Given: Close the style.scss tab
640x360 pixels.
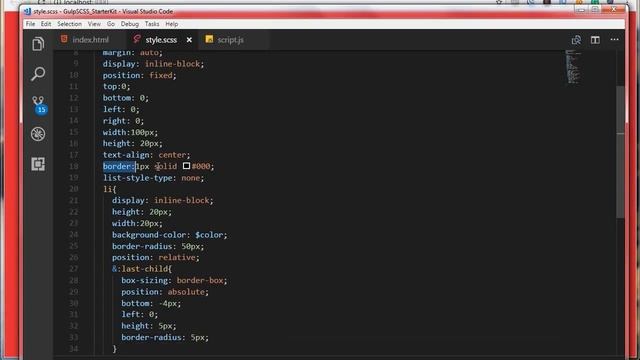Looking at the screenshot, I should (x=189, y=40).
